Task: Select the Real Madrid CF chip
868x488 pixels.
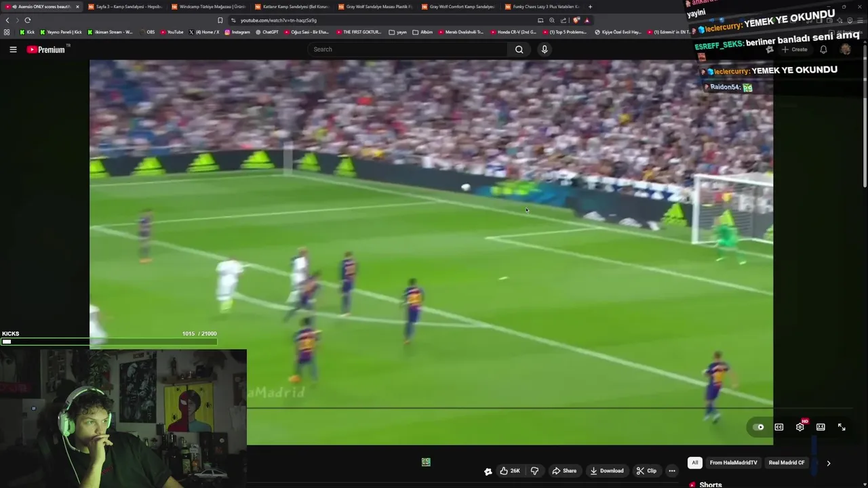Action: click(x=787, y=463)
